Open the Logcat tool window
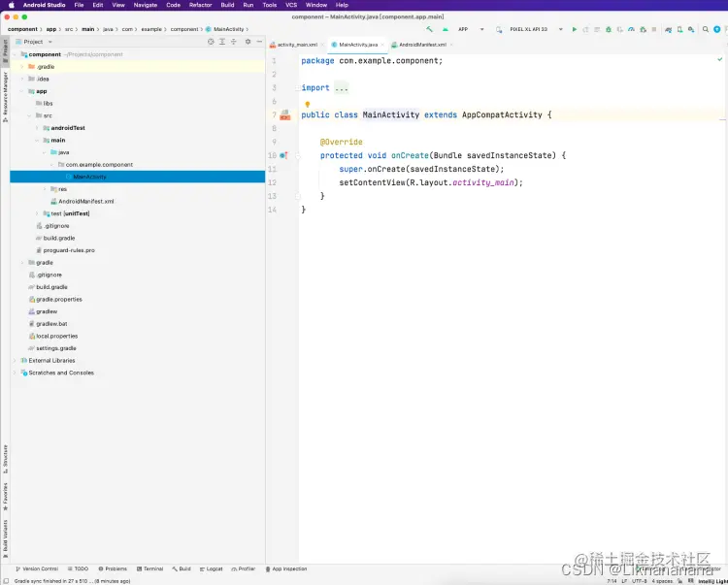The width and height of the screenshot is (728, 585). point(212,569)
